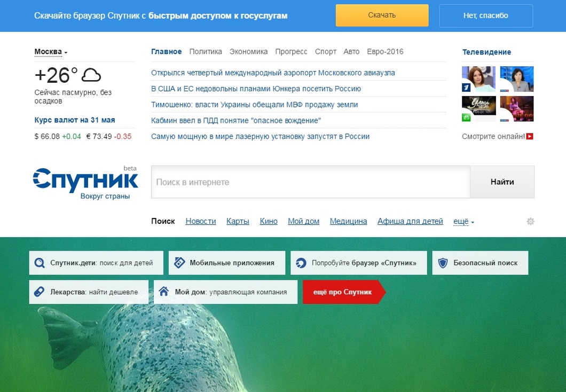
Task: Open the НТВ channel thumbnail
Action: 478,108
